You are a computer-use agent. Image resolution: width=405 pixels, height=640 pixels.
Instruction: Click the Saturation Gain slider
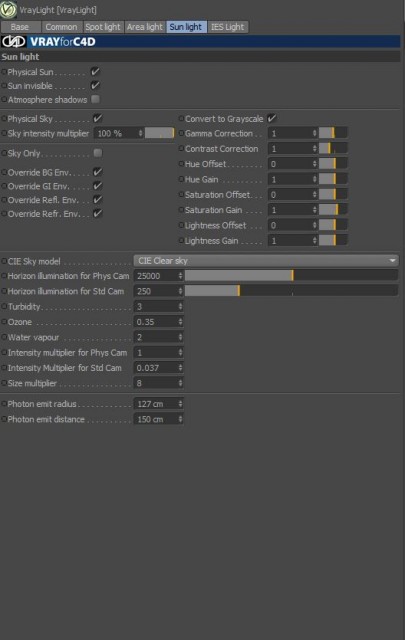click(x=333, y=210)
